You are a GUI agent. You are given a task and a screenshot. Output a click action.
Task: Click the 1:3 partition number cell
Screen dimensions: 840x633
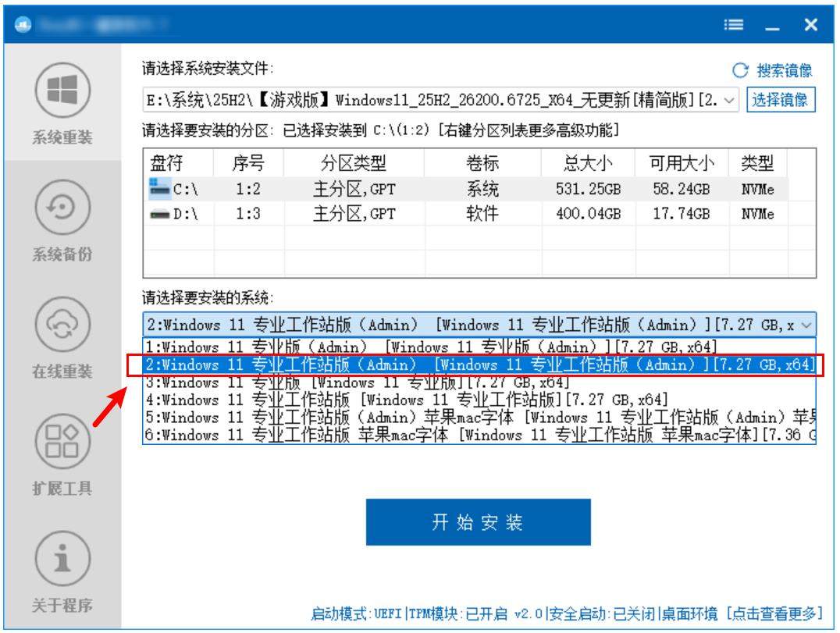248,214
